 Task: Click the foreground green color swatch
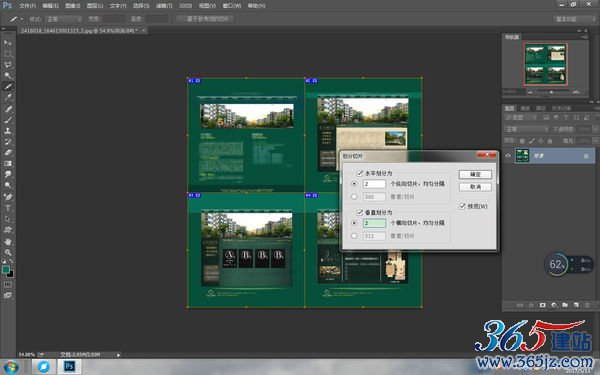pyautogui.click(x=6, y=270)
